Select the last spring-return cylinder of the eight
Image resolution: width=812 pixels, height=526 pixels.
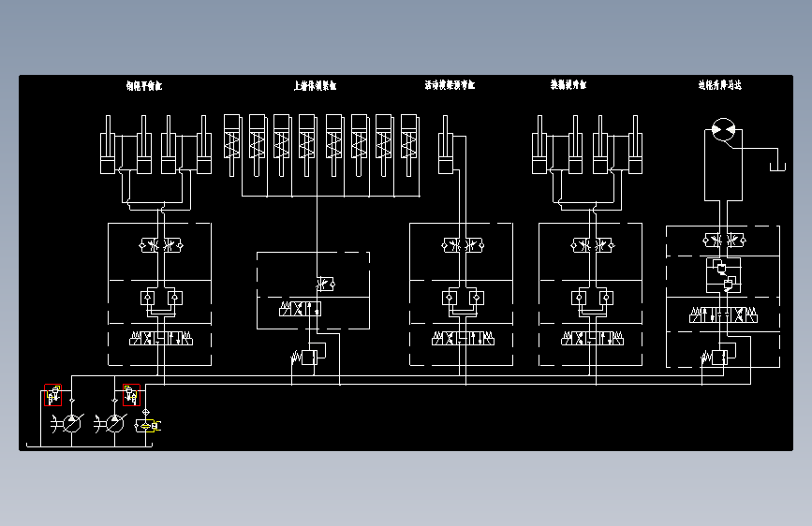click(x=409, y=145)
